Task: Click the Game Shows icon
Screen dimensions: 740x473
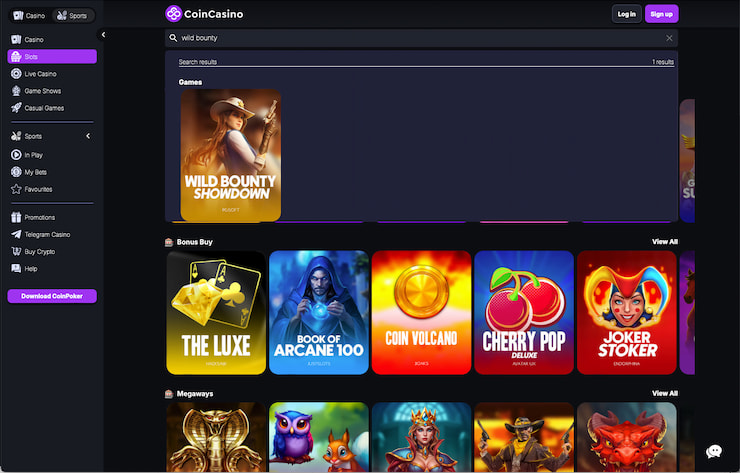Action: click(16, 91)
